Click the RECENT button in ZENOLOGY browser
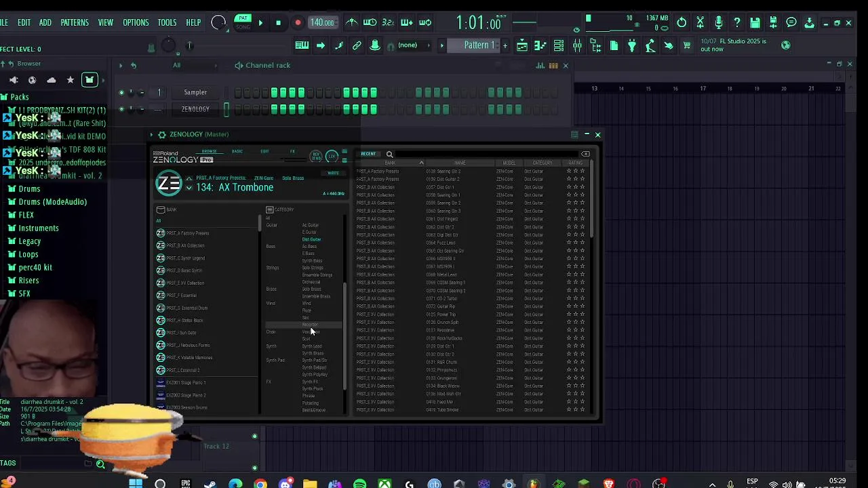The image size is (868, 488). (x=368, y=154)
